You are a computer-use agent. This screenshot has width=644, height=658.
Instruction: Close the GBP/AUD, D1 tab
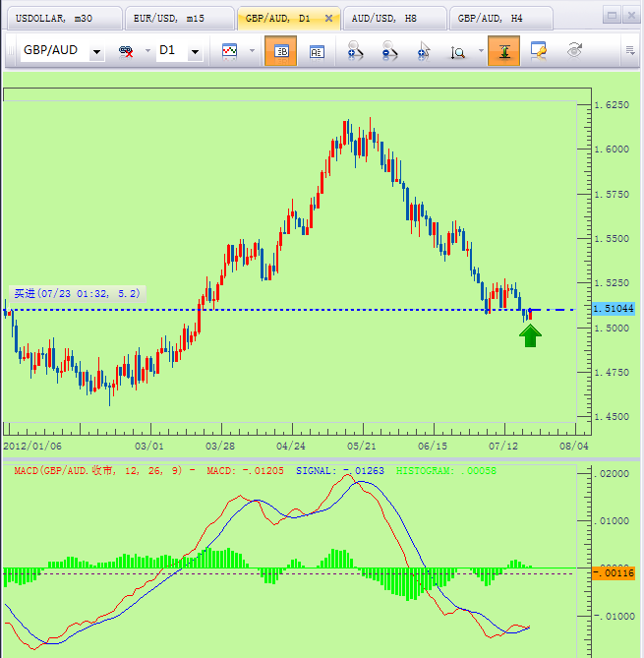pyautogui.click(x=327, y=18)
